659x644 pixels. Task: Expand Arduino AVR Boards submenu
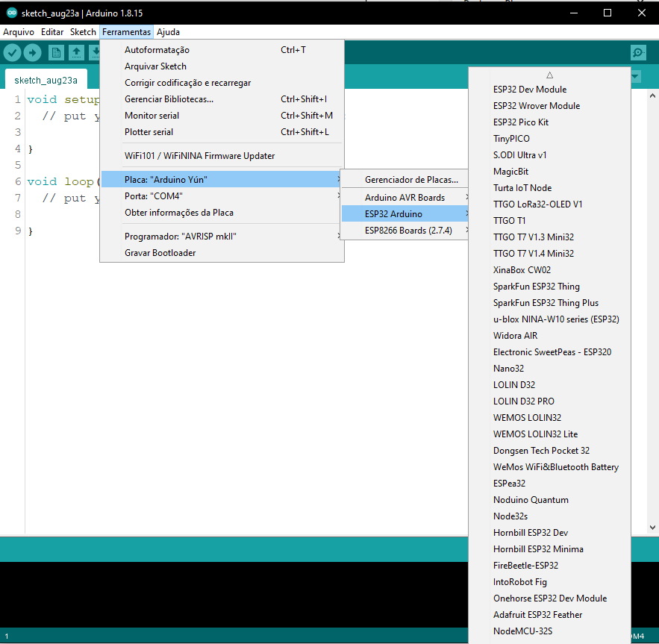pos(405,198)
